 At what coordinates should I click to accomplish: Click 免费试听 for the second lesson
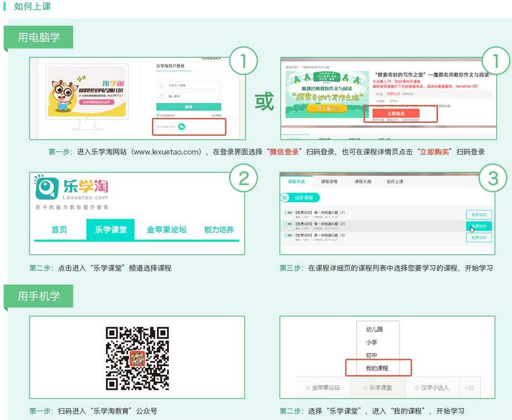[x=479, y=226]
